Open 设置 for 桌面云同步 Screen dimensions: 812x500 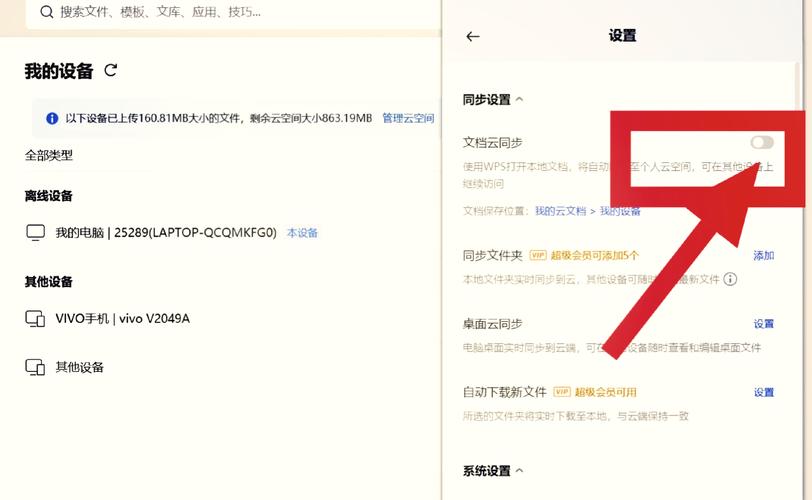[x=763, y=324]
